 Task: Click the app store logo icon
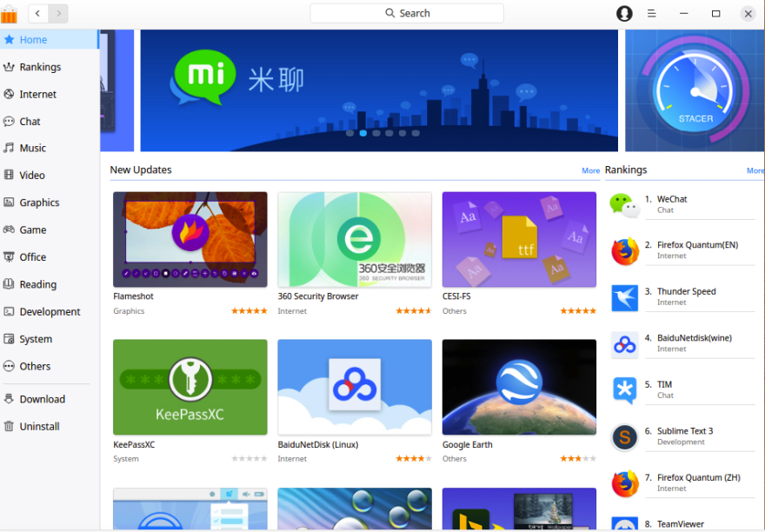coord(9,13)
